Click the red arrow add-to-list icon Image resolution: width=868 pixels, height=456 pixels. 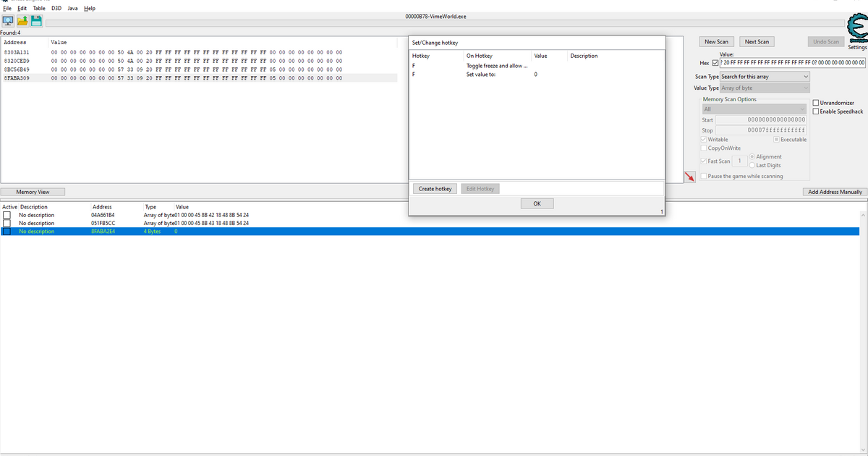[x=690, y=177]
